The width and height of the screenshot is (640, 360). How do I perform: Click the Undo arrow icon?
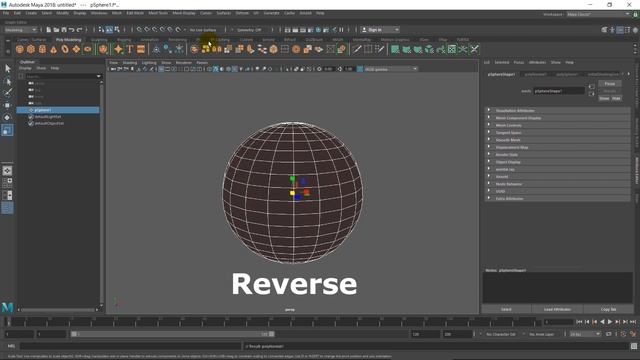click(x=72, y=30)
